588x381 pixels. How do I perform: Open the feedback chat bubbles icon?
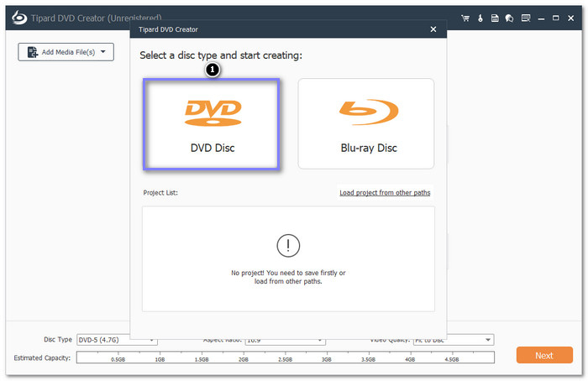coord(509,18)
